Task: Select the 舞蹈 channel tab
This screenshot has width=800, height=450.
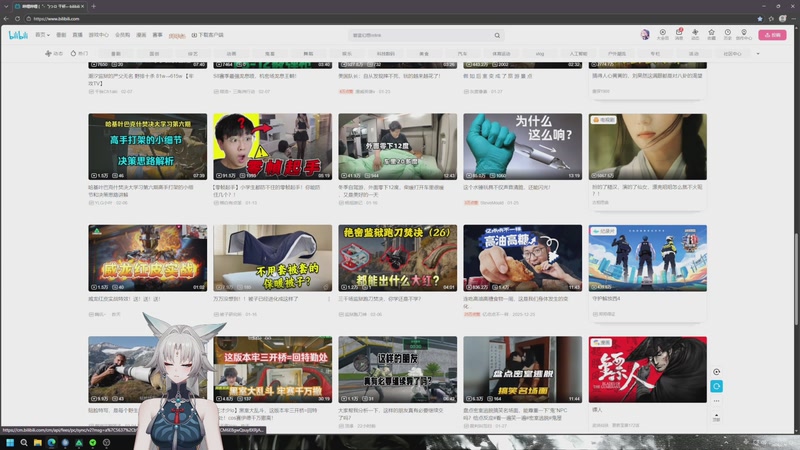Action: click(308, 54)
